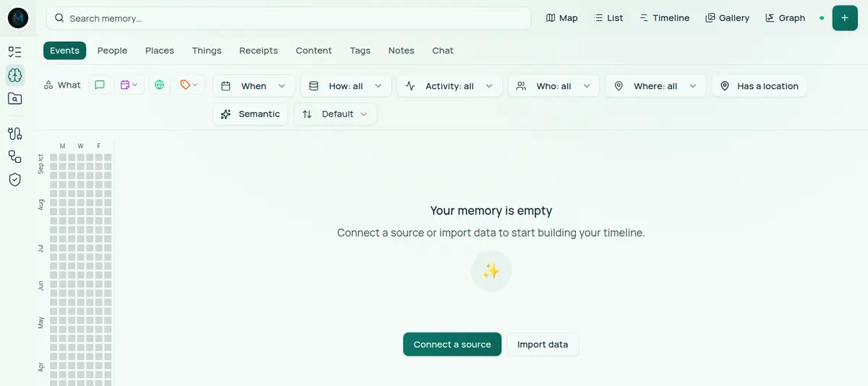Open the calendar event type dropdown
This screenshot has width=868, height=386.
(x=129, y=85)
